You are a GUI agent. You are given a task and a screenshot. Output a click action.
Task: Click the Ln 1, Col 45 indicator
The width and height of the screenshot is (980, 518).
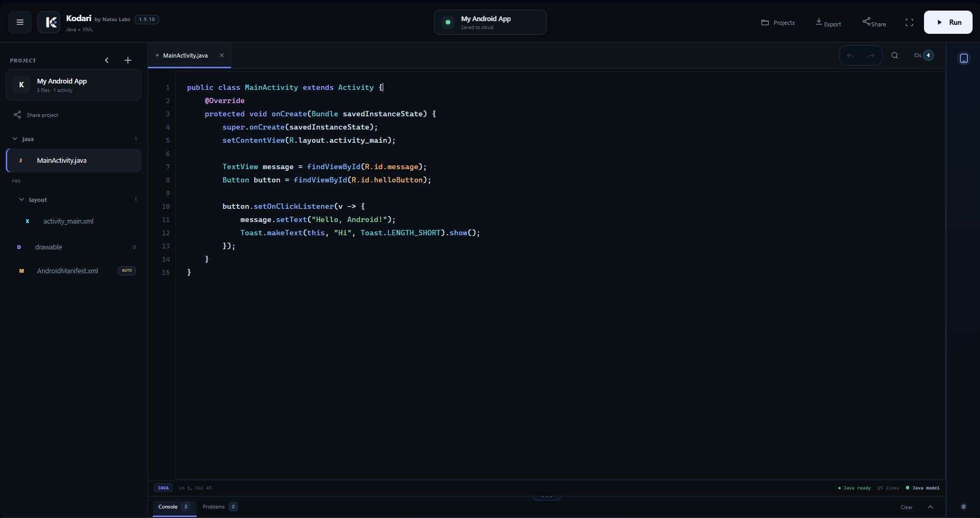pyautogui.click(x=195, y=488)
